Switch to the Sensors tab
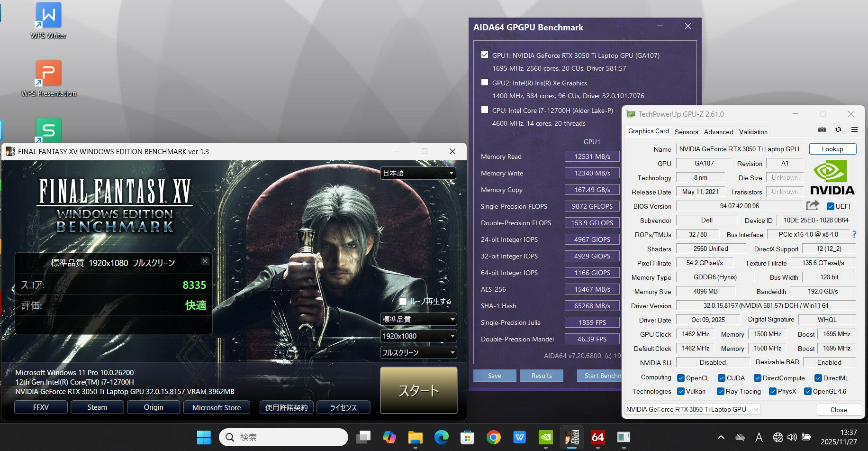The width and height of the screenshot is (868, 451). pos(686,132)
